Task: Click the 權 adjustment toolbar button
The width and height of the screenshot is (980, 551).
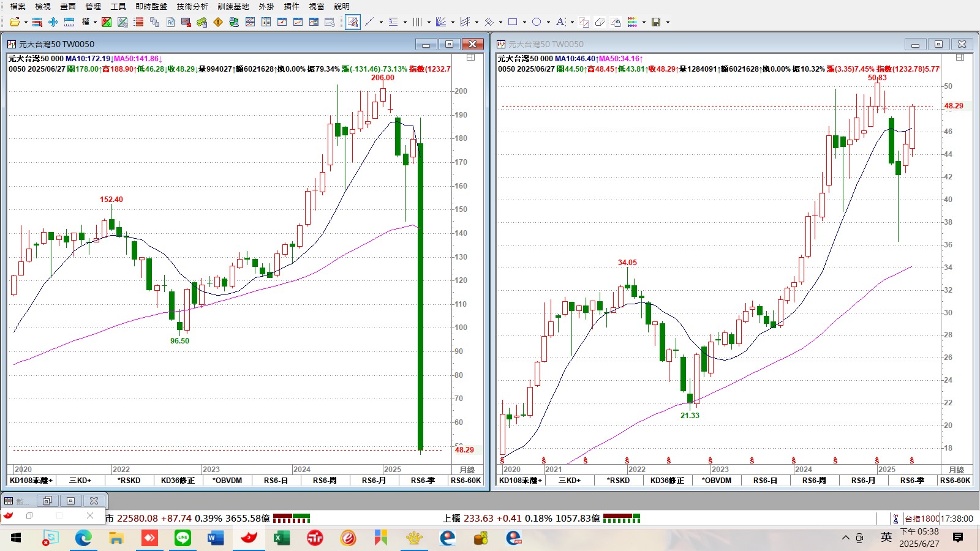Action: pyautogui.click(x=86, y=22)
